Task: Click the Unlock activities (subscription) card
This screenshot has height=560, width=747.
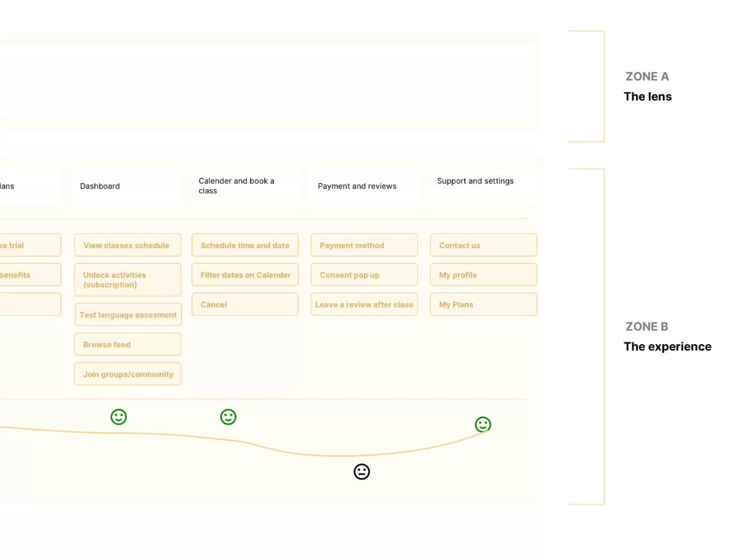Action: 128,280
